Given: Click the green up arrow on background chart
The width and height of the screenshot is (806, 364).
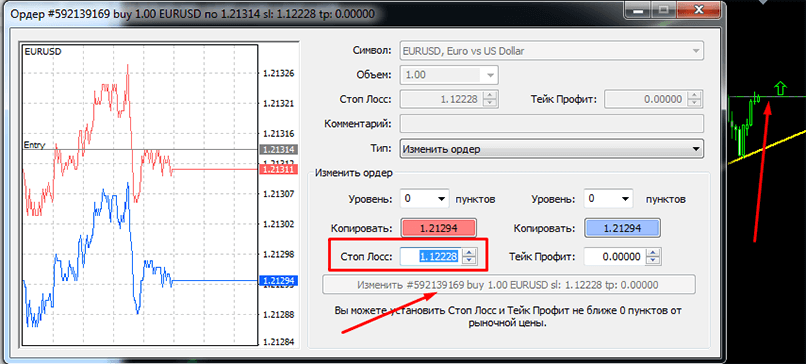Looking at the screenshot, I should click(781, 88).
